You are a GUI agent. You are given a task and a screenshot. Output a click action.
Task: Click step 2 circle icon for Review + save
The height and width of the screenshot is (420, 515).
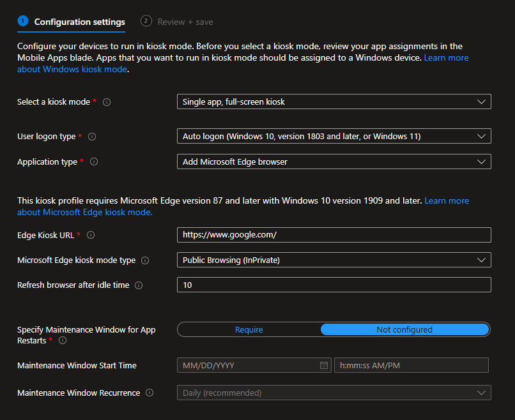click(x=146, y=21)
